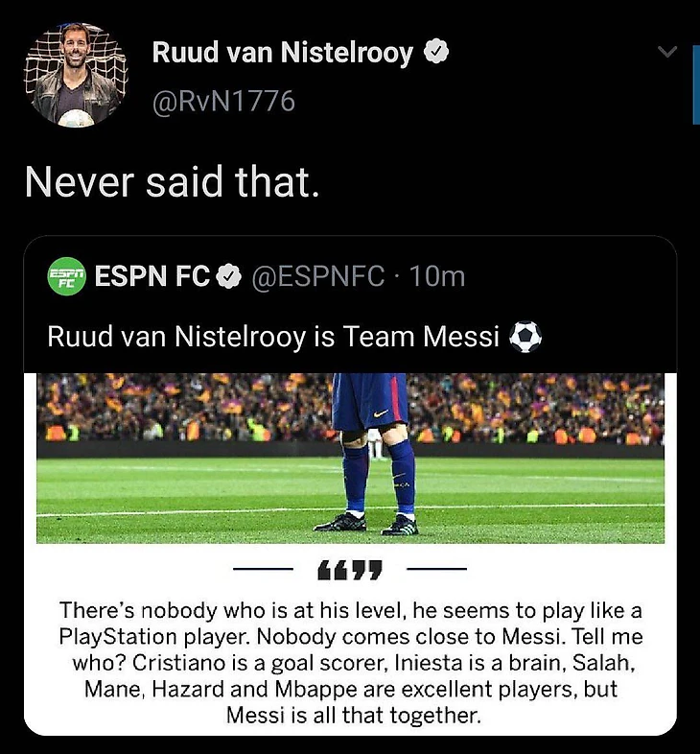Click the blue scroll indicator at right edge
Image resolution: width=700 pixels, height=754 pixels.
click(696, 84)
